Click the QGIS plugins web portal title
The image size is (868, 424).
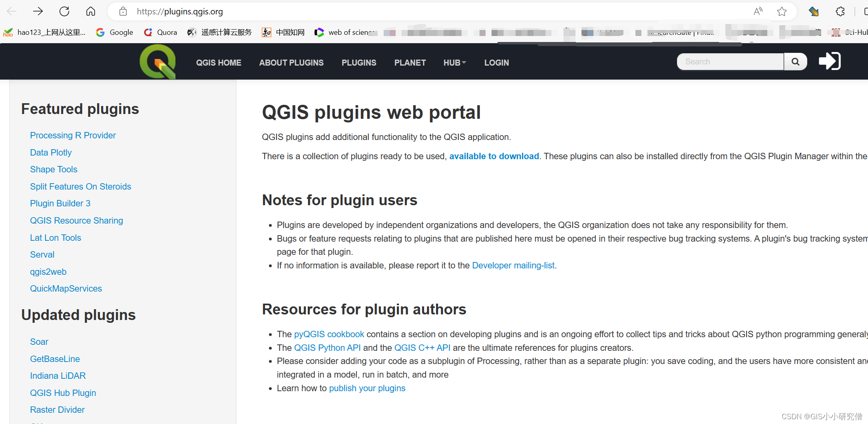(x=371, y=112)
